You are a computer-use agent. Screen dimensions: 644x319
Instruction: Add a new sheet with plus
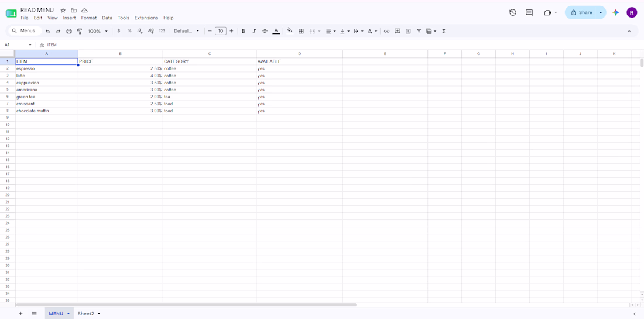pyautogui.click(x=20, y=314)
